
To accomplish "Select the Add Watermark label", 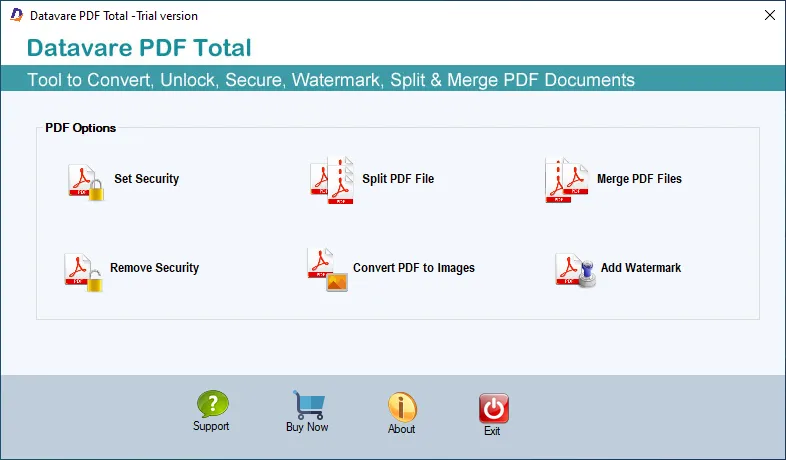I will [x=641, y=268].
